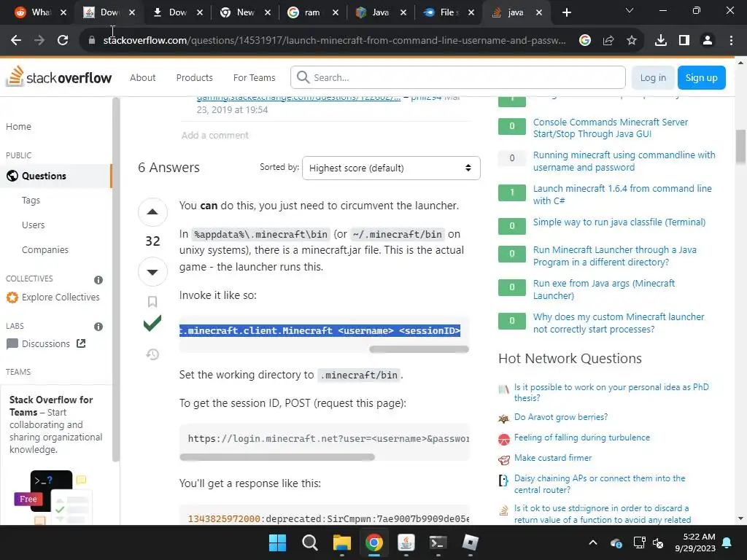Click the address bar URL
The image size is (747, 560).
coord(334,41)
